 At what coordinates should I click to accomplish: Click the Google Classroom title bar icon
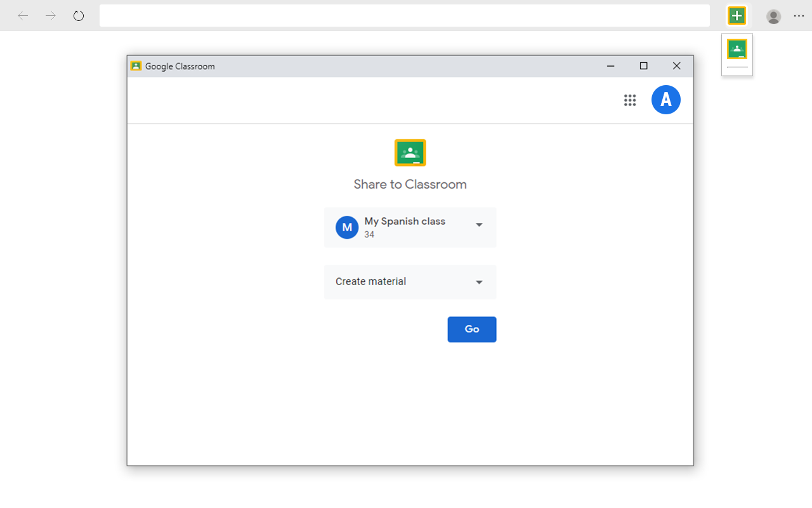136,66
